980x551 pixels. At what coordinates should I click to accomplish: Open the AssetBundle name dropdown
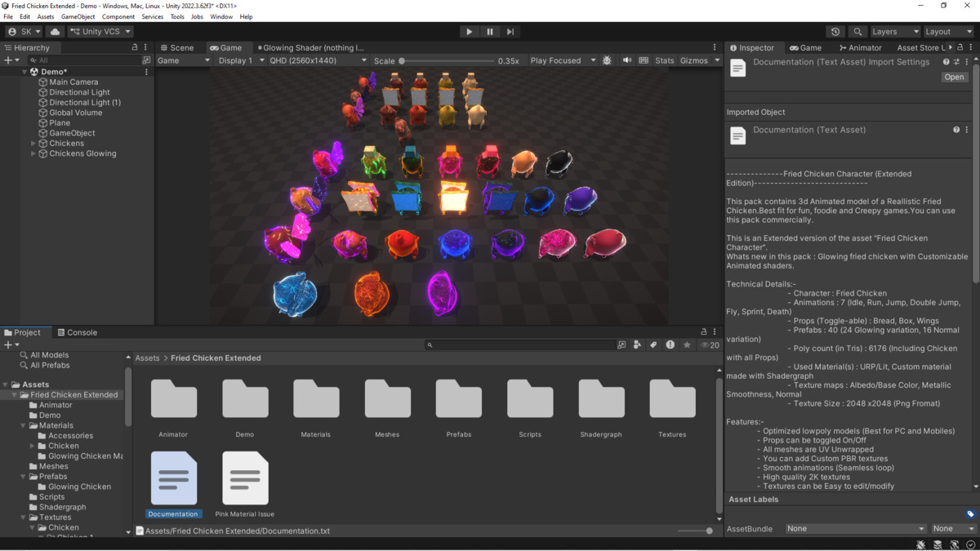(x=856, y=529)
